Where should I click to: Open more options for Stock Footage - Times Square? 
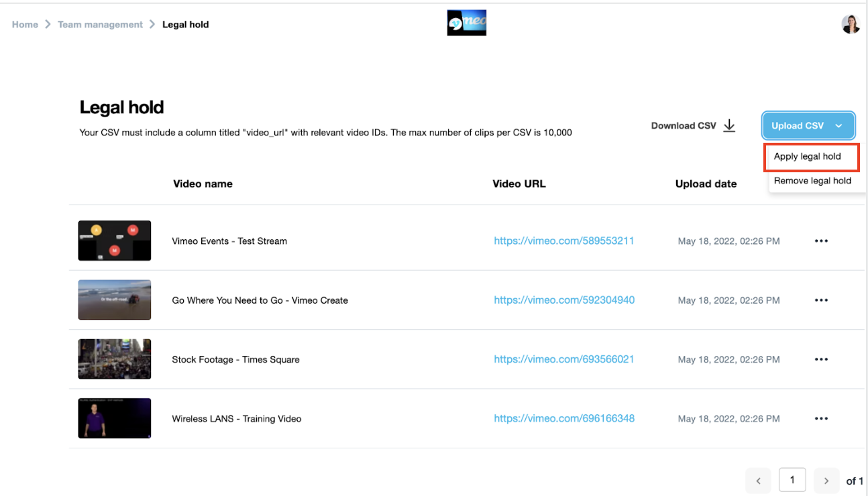pos(821,359)
